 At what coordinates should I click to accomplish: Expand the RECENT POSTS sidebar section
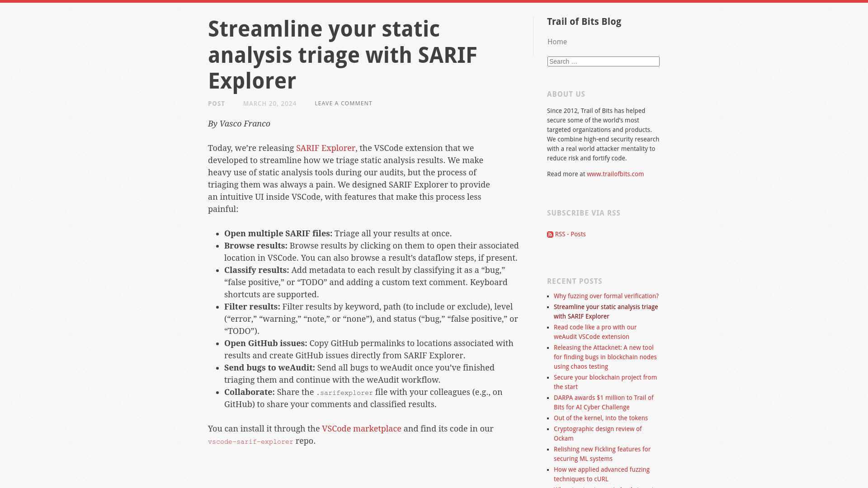click(575, 281)
